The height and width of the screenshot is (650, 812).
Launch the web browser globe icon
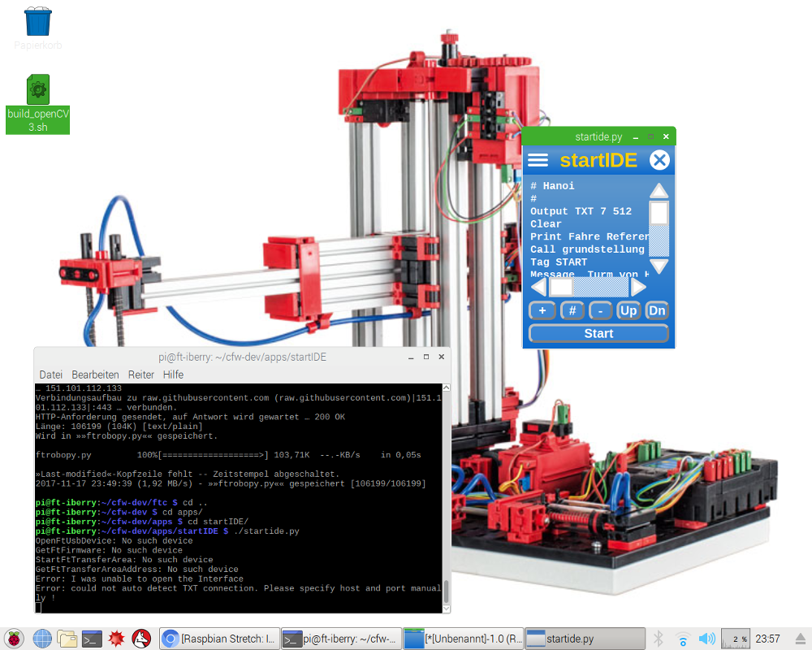(41, 639)
